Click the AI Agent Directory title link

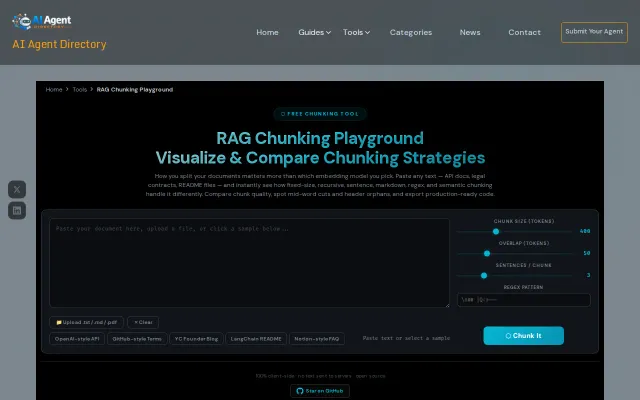point(59,44)
